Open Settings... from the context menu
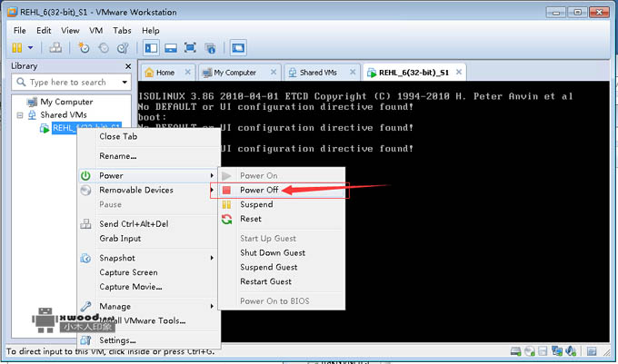Viewport: 618px width, 364px height. point(149,340)
